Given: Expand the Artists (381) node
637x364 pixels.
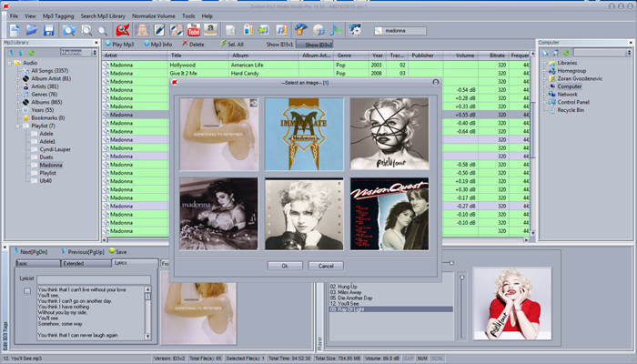Looking at the screenshot, I should [18, 86].
